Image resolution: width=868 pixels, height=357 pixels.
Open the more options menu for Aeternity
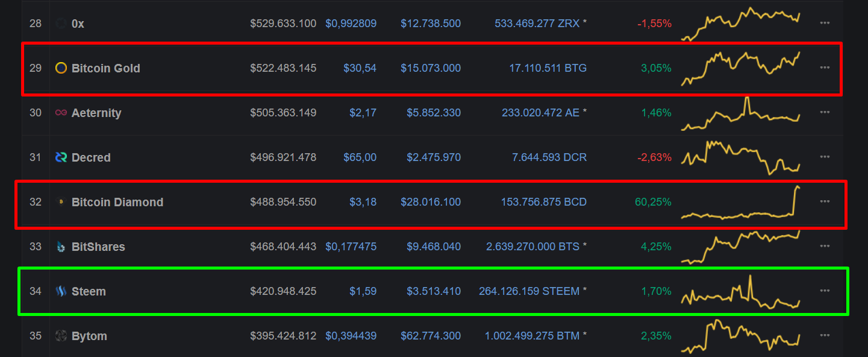tap(825, 112)
